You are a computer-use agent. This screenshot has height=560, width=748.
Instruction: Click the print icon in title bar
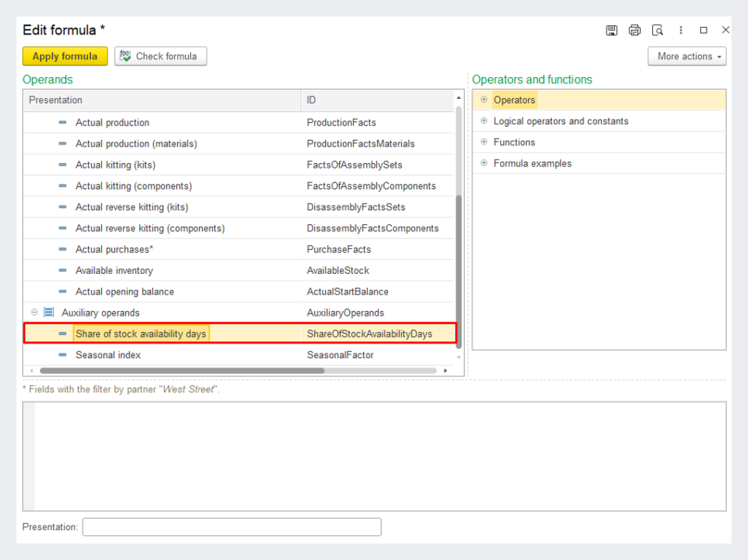coord(635,30)
